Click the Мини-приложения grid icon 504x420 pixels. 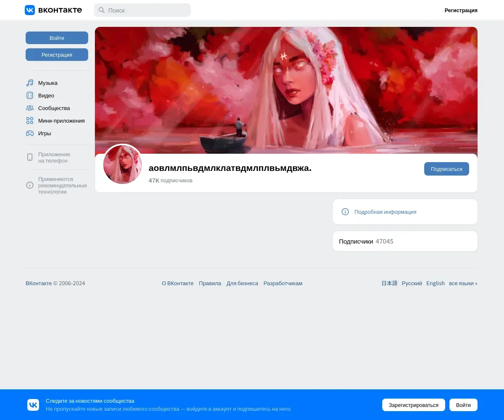(x=30, y=121)
